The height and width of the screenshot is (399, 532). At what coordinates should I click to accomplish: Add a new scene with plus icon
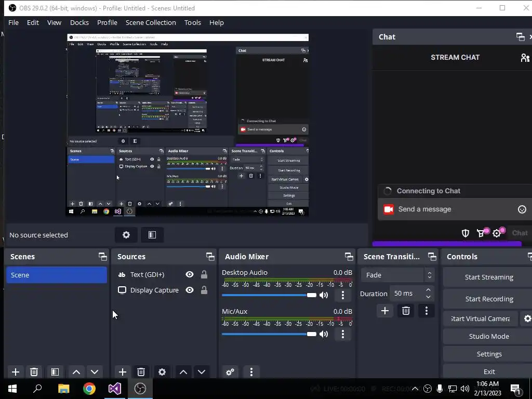[15, 372]
